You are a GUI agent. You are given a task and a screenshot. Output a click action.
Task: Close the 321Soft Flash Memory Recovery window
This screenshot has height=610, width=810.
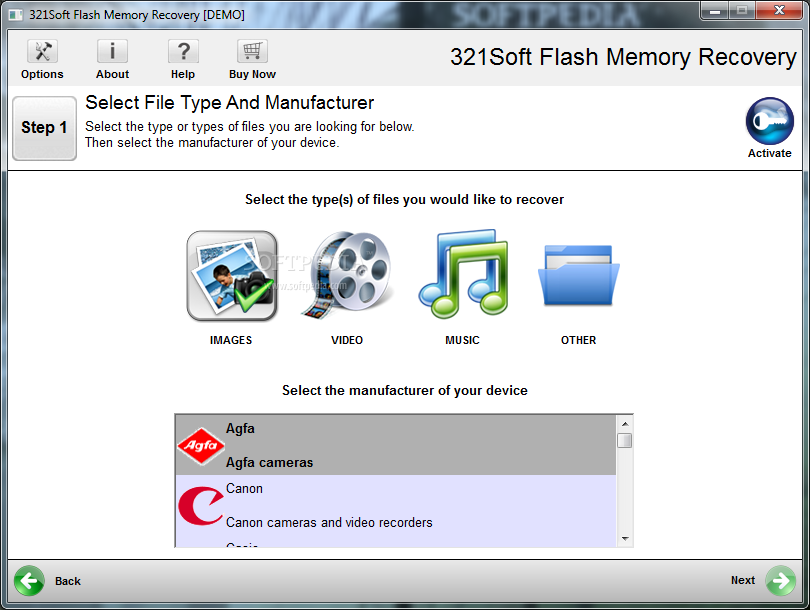click(x=780, y=11)
